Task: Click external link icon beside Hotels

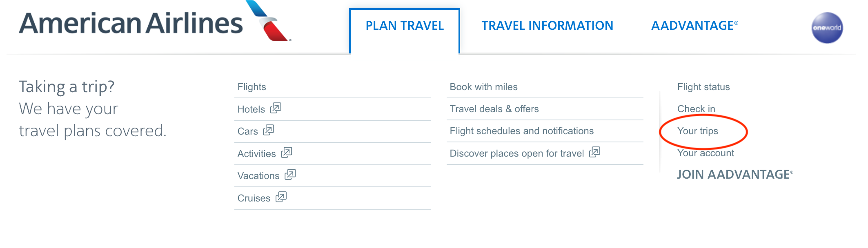Action: point(276,108)
